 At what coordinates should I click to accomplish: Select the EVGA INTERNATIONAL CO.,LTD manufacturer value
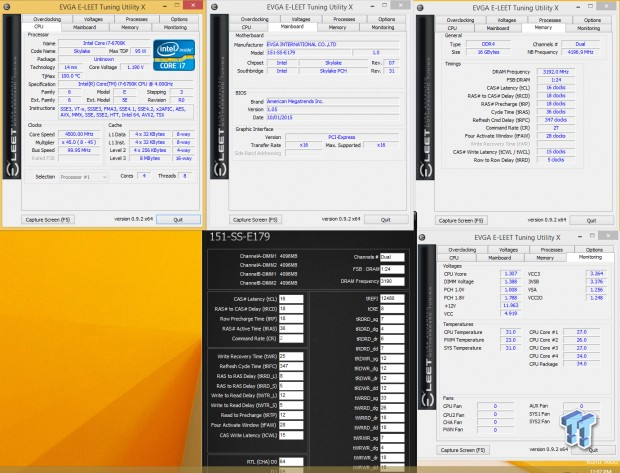tap(333, 44)
